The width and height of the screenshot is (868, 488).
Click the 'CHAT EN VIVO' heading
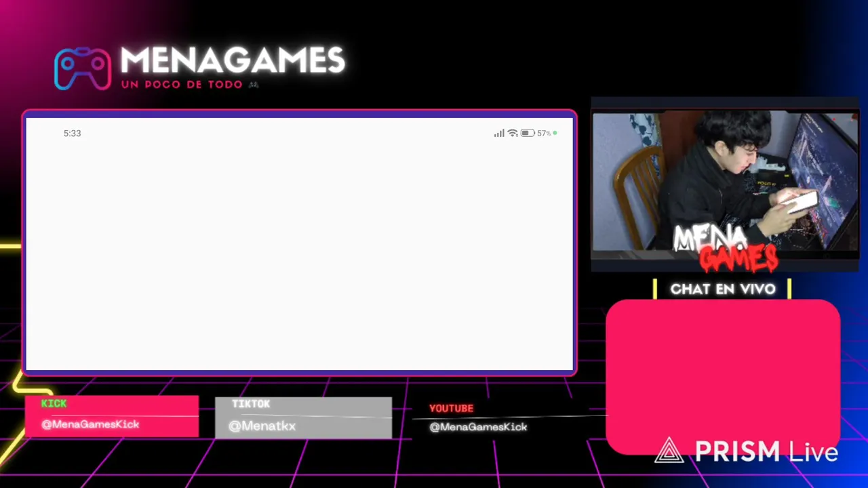point(723,289)
